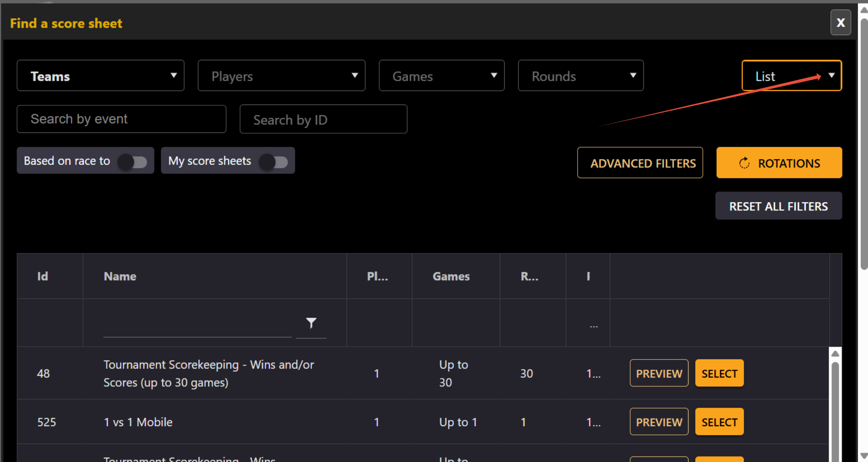Sort by the Name column header

120,276
